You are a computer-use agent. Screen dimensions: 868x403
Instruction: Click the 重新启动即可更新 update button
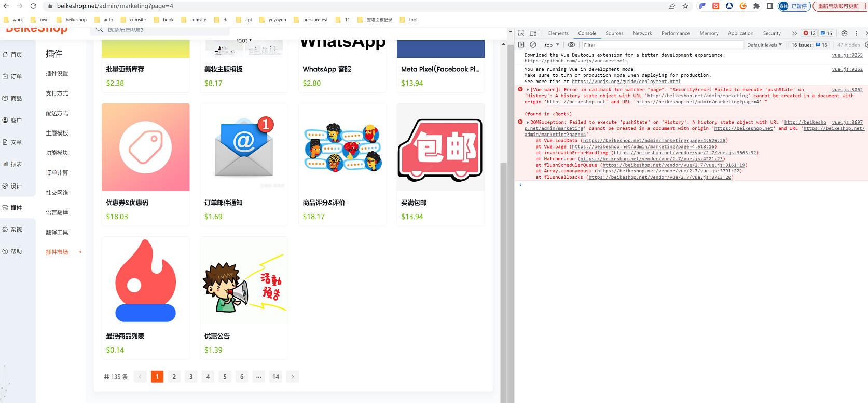838,6
